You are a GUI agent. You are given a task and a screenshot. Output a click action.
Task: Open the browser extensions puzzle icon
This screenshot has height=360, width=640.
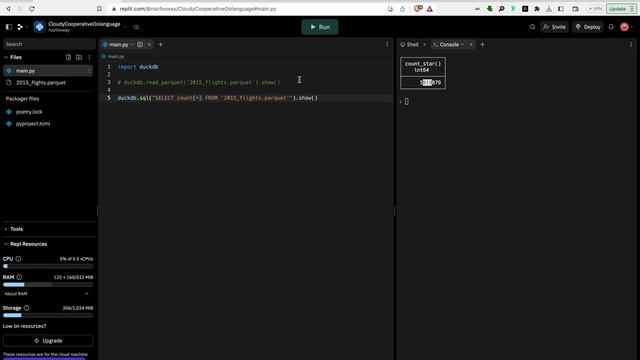pyautogui.click(x=537, y=9)
